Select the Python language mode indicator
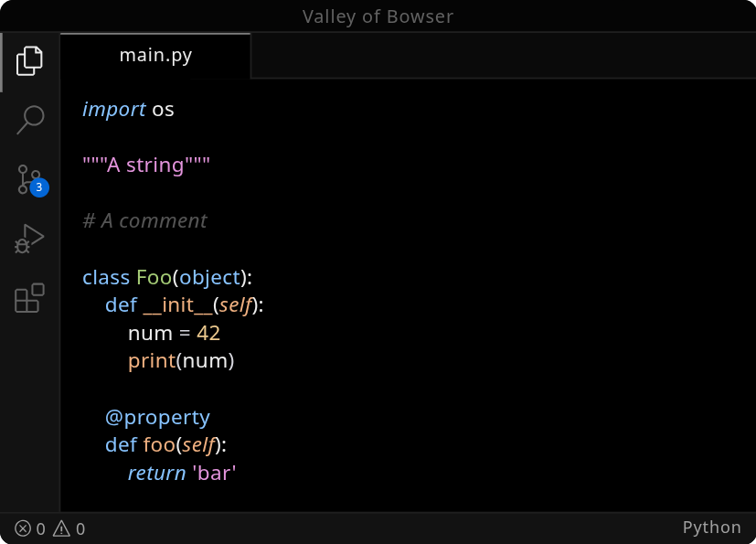 (711, 528)
